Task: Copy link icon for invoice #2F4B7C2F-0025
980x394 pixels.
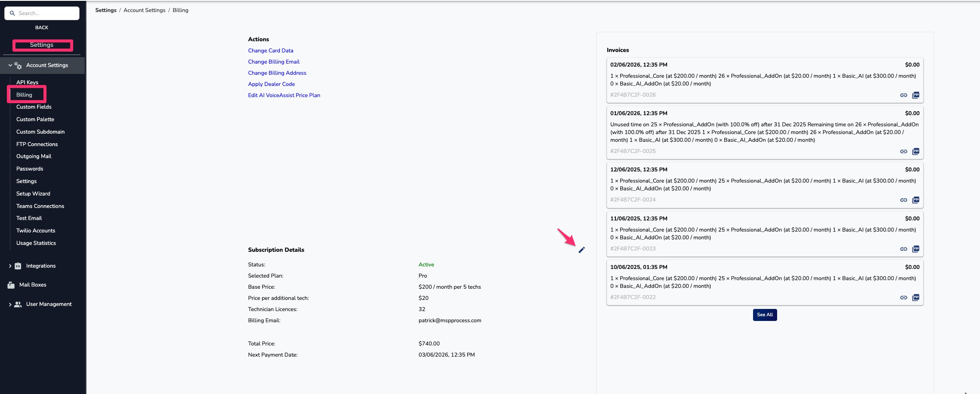Action: point(903,151)
